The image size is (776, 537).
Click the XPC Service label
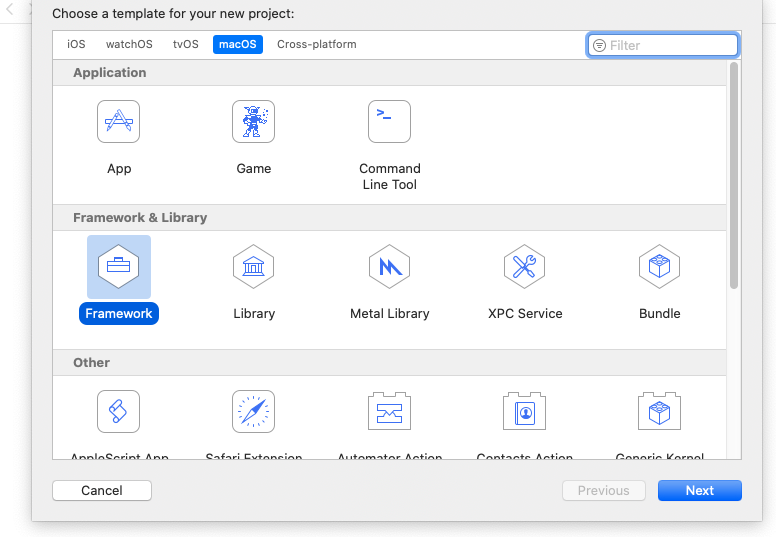pos(525,313)
